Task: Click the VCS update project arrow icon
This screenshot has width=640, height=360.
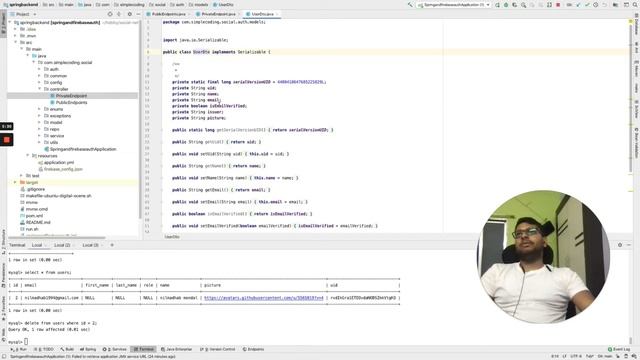Action: point(578,5)
